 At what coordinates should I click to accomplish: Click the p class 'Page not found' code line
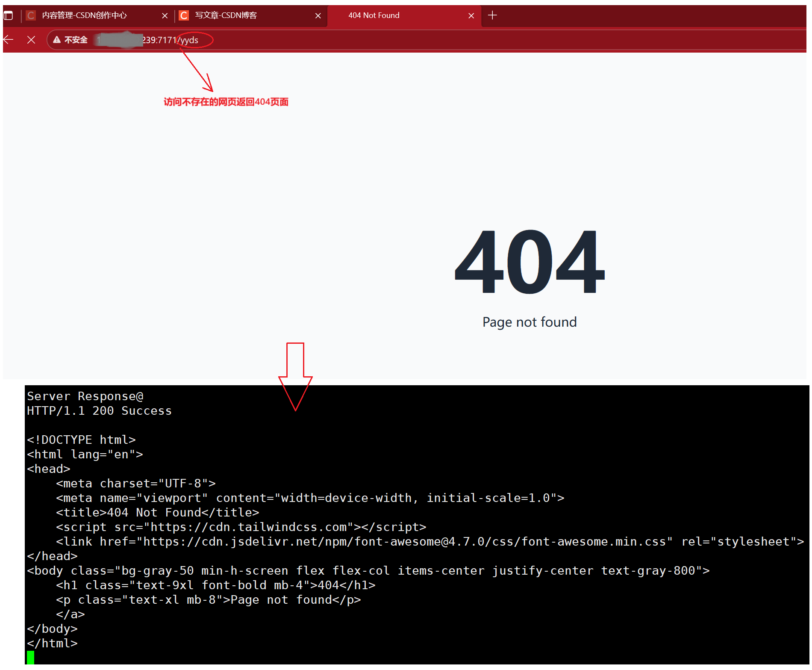coord(209,600)
